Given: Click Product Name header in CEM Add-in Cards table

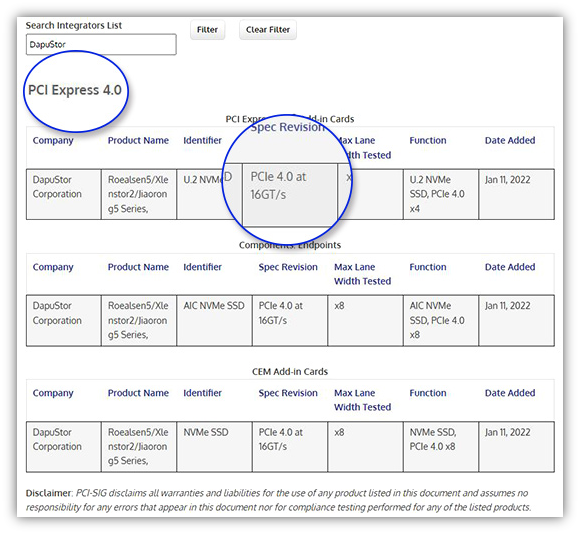Looking at the screenshot, I should (138, 393).
